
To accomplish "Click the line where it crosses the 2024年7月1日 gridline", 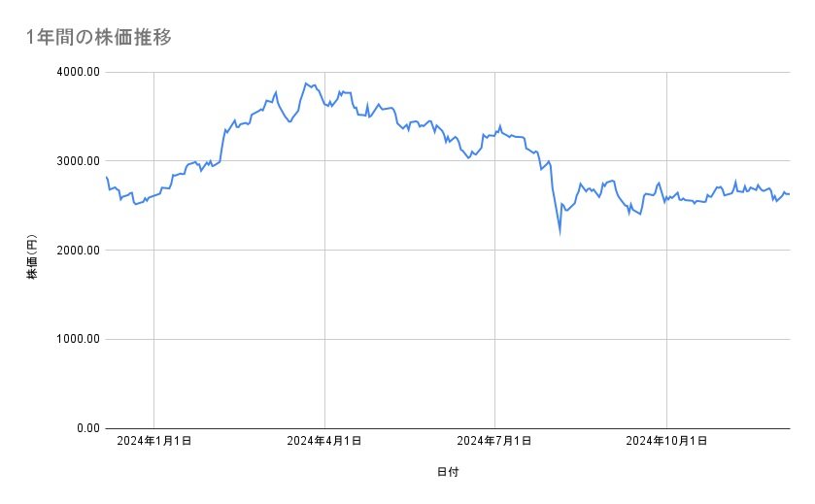I will (495, 133).
